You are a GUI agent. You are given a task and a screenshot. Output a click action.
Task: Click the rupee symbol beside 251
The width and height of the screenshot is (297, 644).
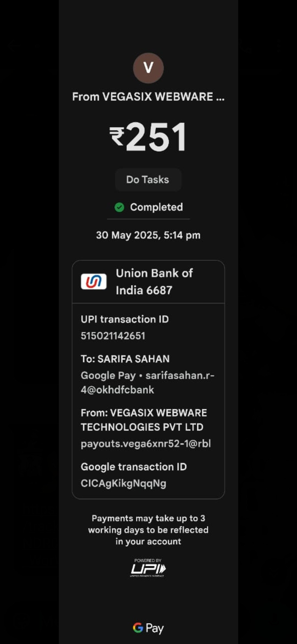point(117,136)
